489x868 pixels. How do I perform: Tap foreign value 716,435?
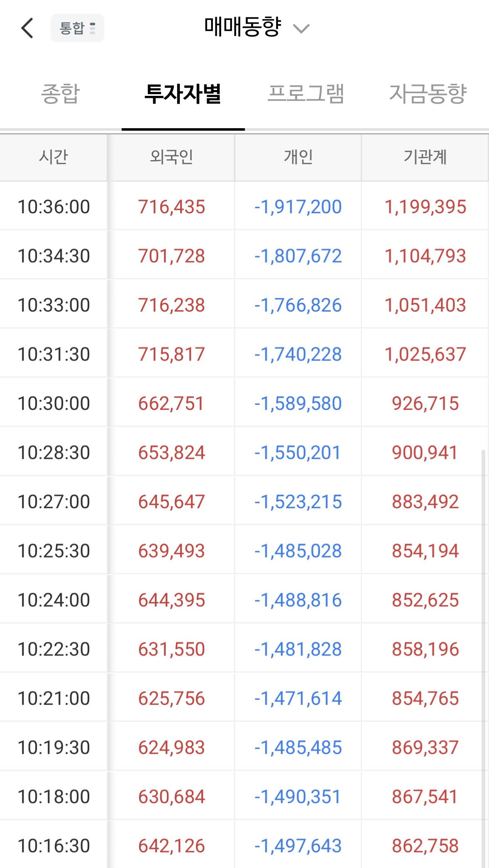(x=171, y=207)
